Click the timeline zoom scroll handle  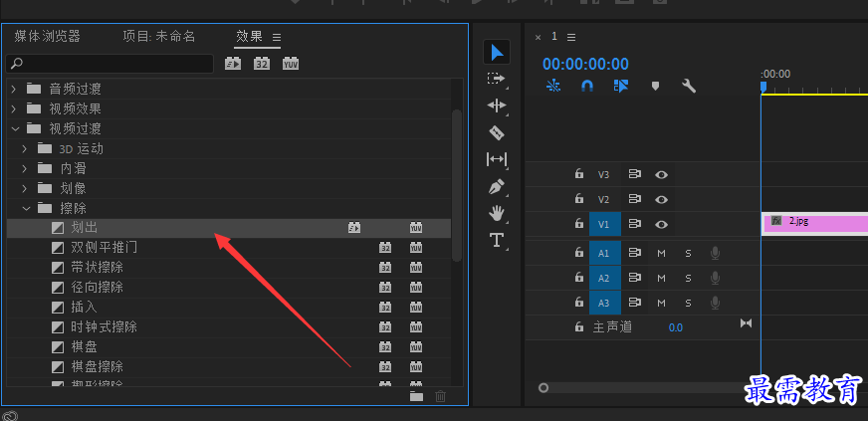[543, 388]
